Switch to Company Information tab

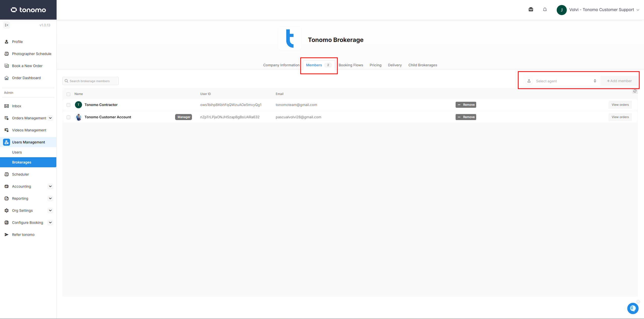click(x=281, y=65)
